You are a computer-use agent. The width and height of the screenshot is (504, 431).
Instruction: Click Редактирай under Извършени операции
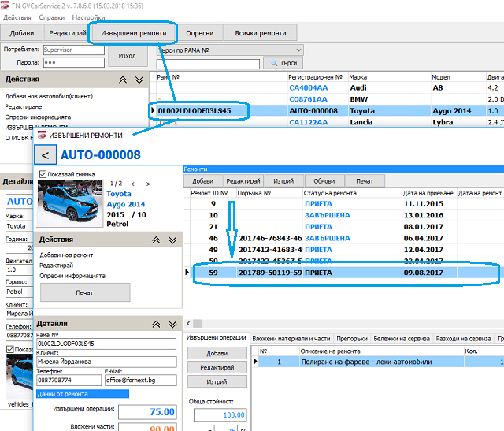pos(217,368)
